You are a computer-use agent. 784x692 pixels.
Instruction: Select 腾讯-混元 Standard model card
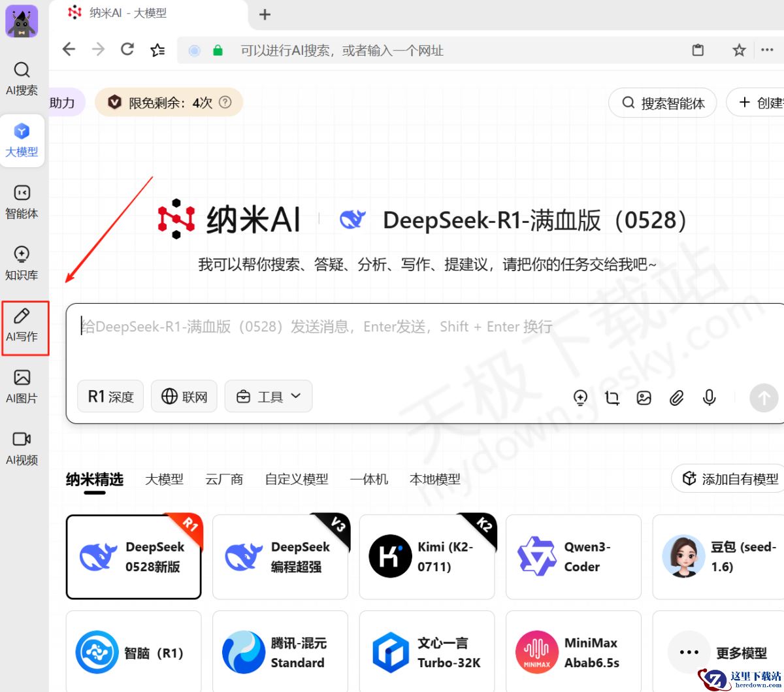coord(280,651)
